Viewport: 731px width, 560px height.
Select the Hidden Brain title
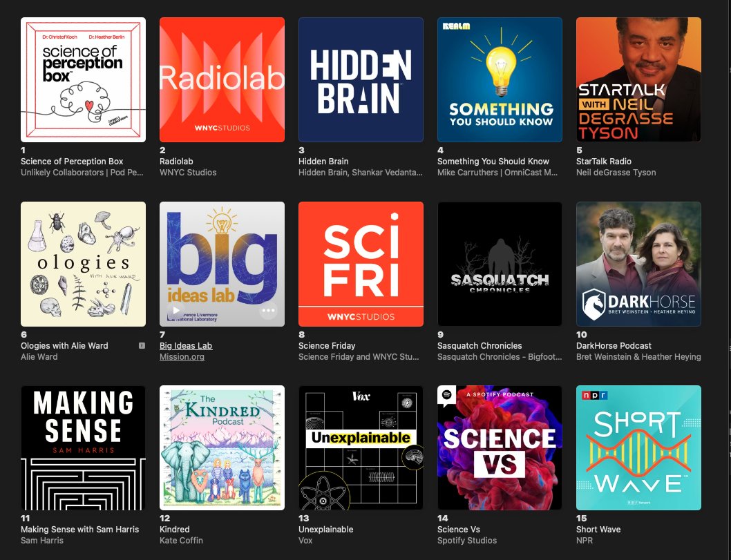323,161
